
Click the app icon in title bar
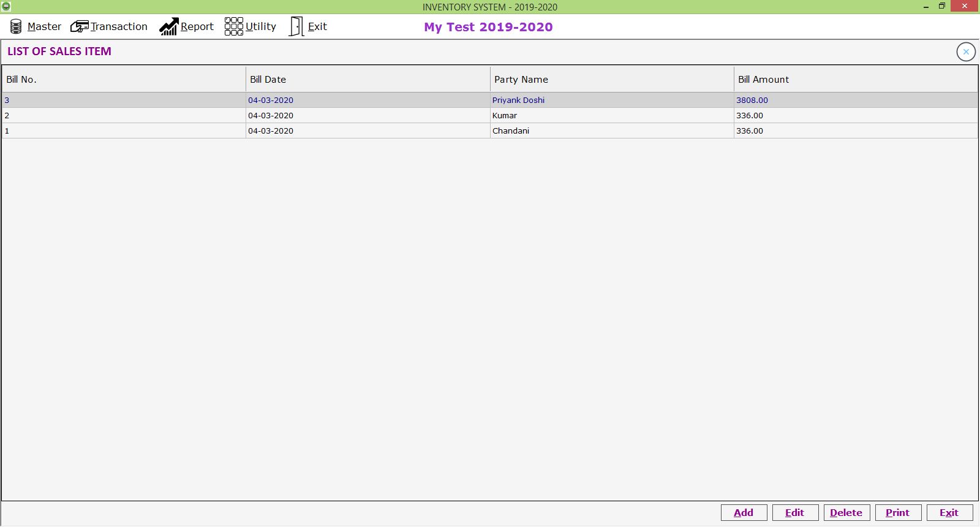click(x=6, y=6)
